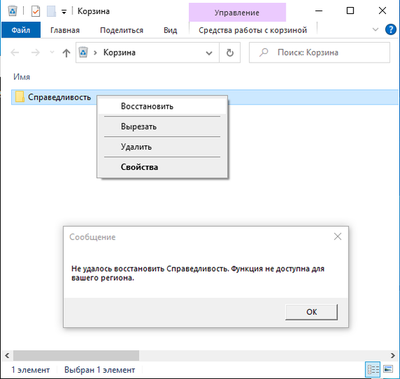Refresh the Корзина folder view
Image resolution: width=400 pixels, height=379 pixels.
[230, 53]
